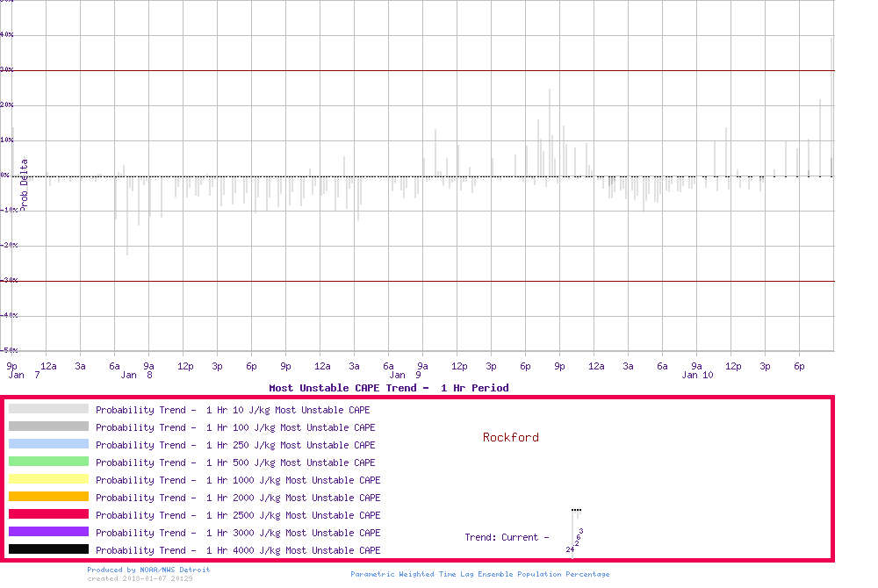Select the green 500 J/kg legend swatch

coord(48,462)
